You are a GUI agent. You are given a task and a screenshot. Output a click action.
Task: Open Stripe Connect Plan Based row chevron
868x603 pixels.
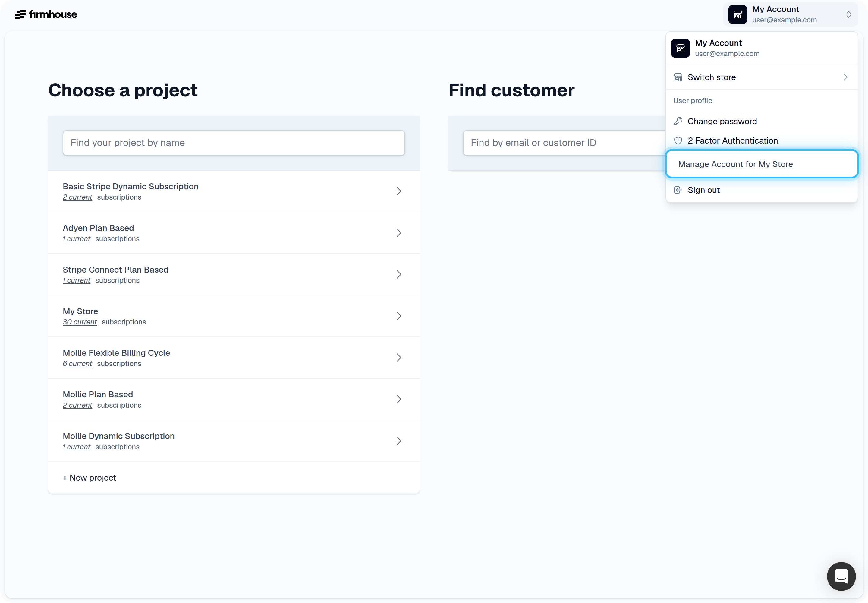(x=398, y=274)
